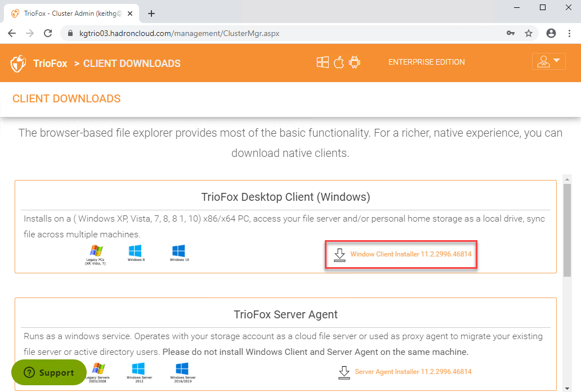Click the TrioFox breadcrumb link in header
581x392 pixels.
coord(50,64)
